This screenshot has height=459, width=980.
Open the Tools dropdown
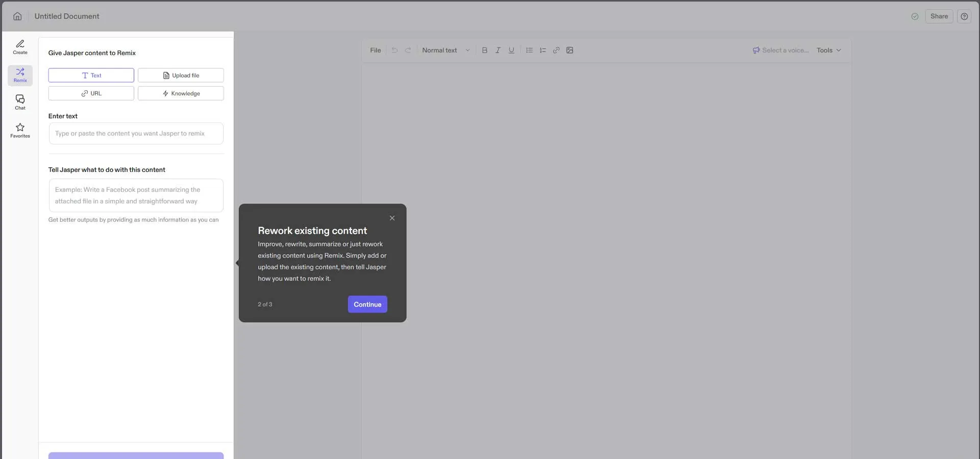point(828,50)
